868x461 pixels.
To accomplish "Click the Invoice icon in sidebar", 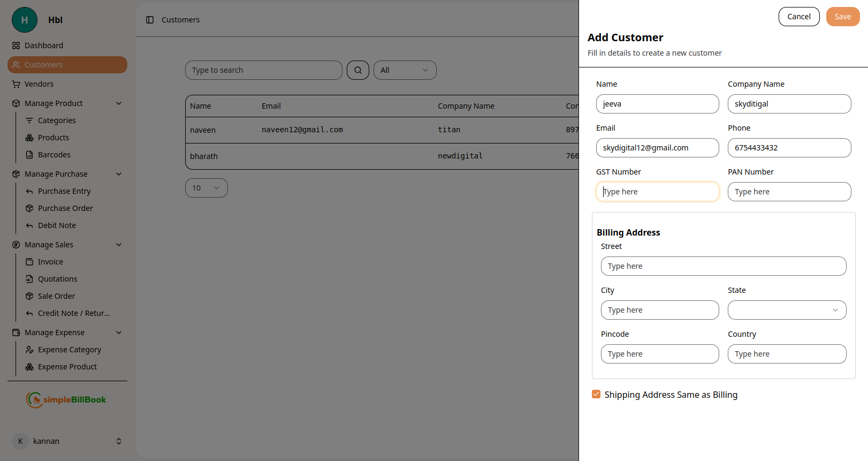I will (29, 262).
